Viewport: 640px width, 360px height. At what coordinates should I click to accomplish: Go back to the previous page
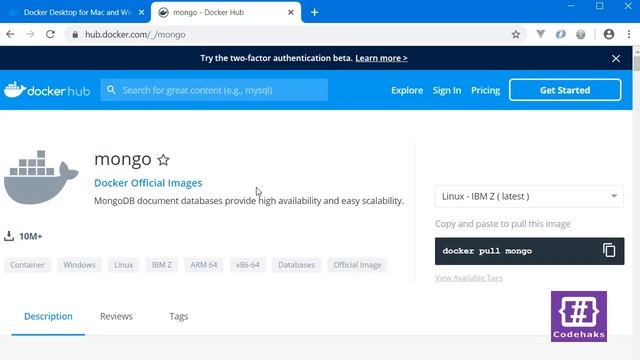pos(10,34)
